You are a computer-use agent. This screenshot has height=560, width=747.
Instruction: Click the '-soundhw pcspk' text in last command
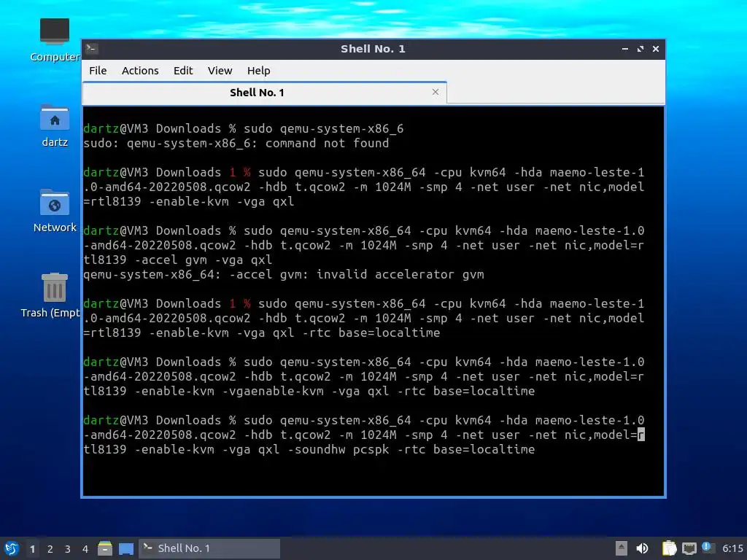338,449
